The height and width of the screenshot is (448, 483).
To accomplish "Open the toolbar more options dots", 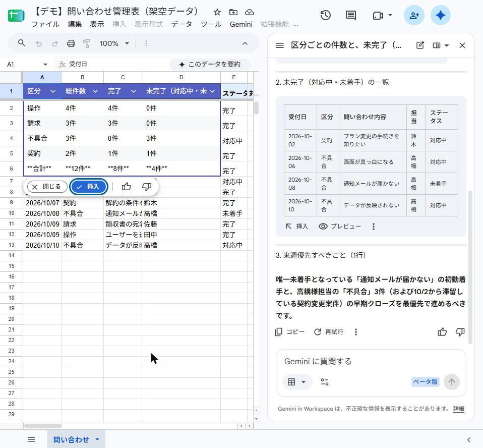I will 146,43.
